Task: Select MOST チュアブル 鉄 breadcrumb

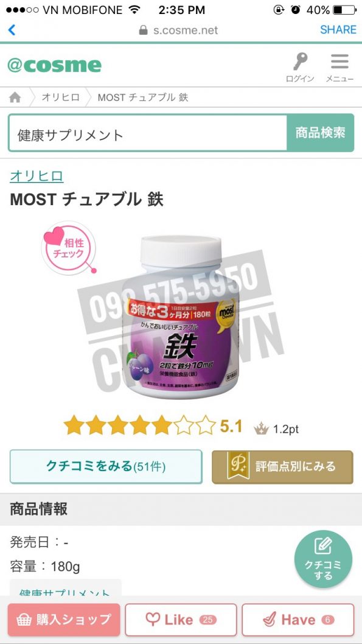Action: (143, 97)
